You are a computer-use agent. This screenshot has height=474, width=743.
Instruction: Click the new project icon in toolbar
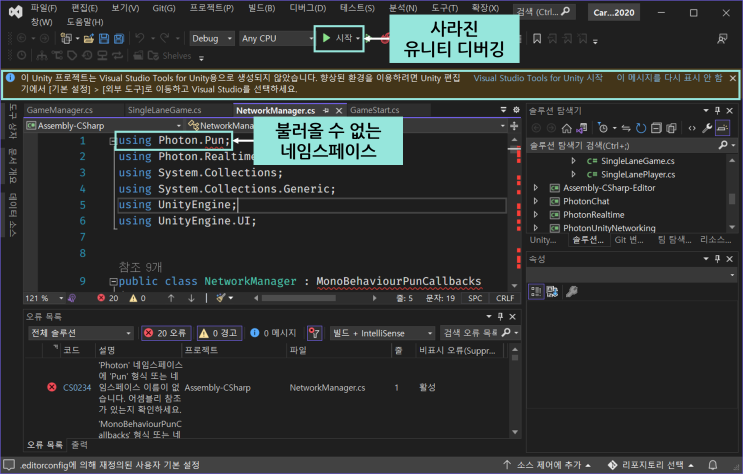[66, 38]
